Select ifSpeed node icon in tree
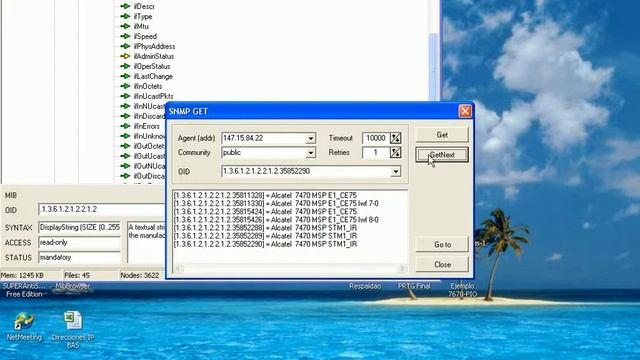Image resolution: width=640 pixels, height=360 pixels. (x=125, y=36)
